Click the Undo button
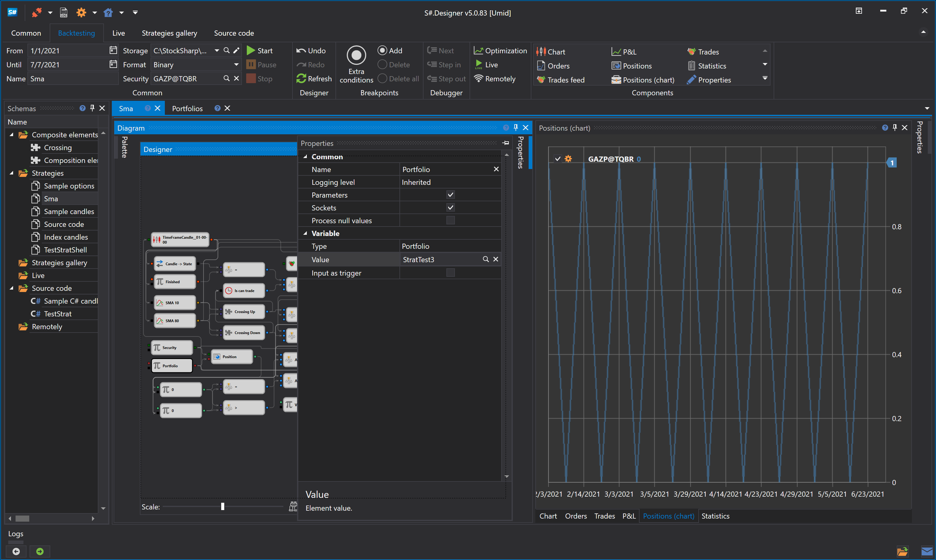 [x=311, y=51]
